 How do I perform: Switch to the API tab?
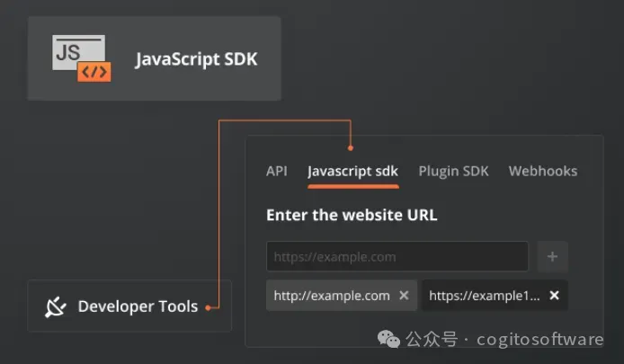click(x=277, y=171)
